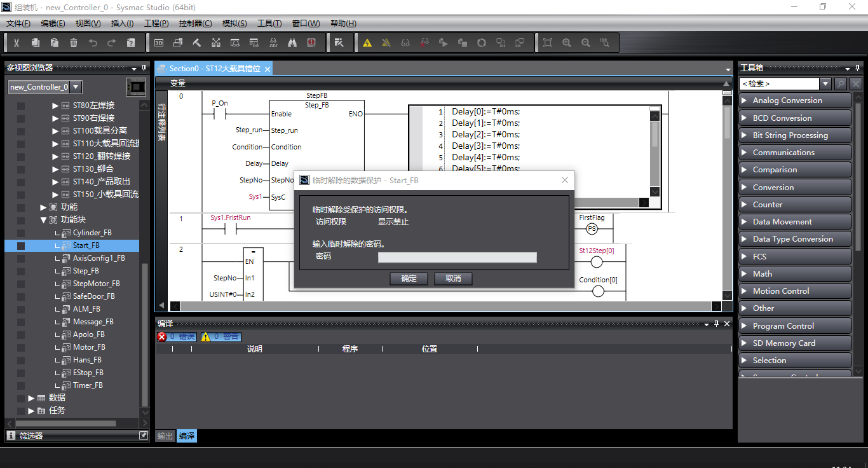Switch to the 输出 tab
The image size is (868, 468).
pos(165,436)
